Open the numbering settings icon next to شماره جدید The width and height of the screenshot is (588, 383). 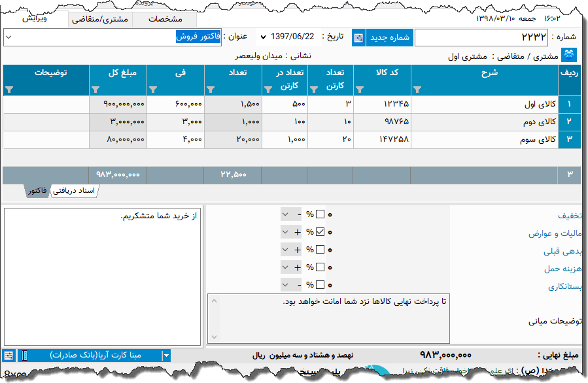[x=358, y=37]
